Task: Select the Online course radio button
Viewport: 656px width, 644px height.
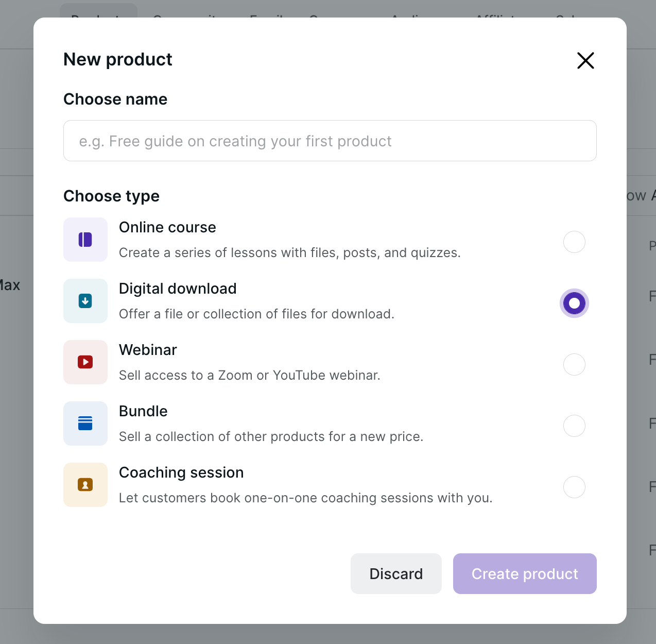Action: 574,242
